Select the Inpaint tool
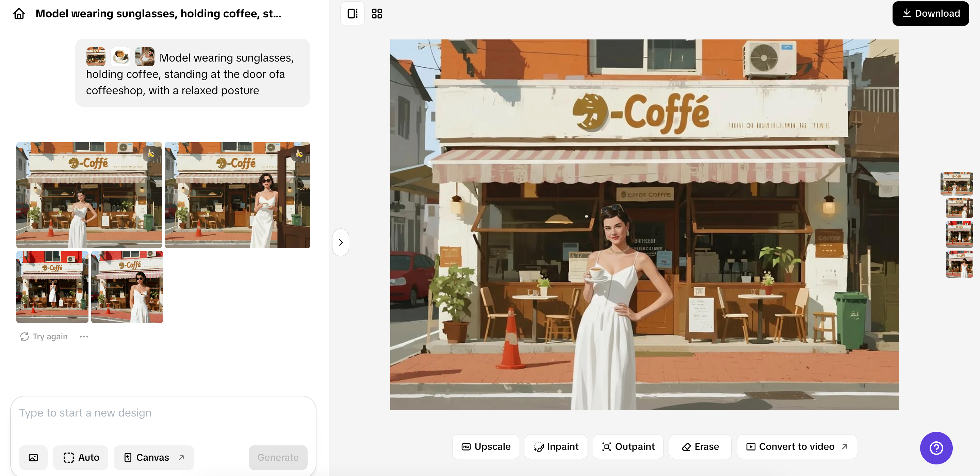 point(556,446)
